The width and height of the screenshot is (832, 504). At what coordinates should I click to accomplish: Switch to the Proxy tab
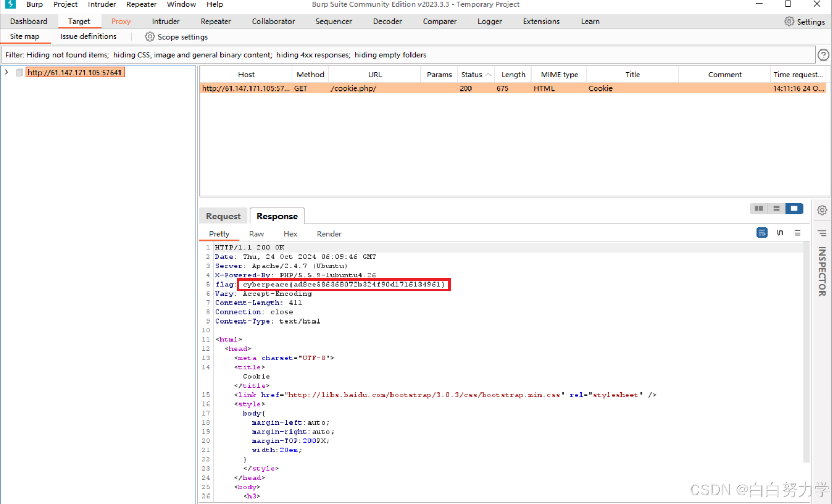click(x=121, y=22)
